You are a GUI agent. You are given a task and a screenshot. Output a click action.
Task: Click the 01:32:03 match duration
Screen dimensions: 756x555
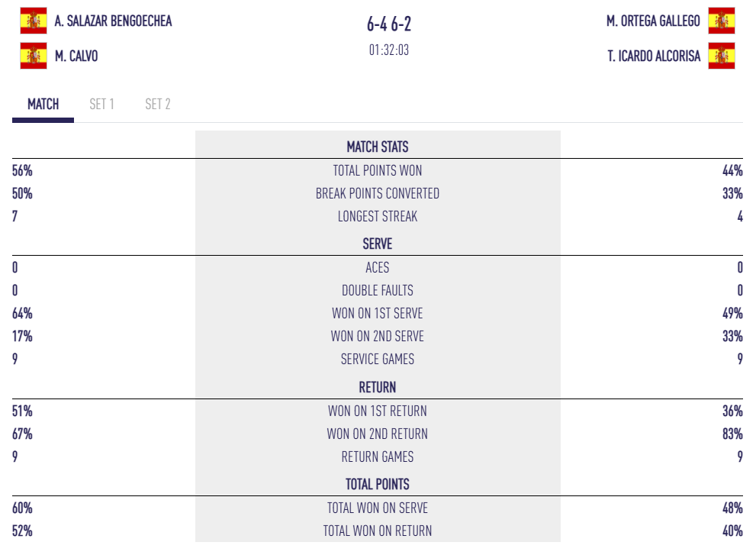(389, 50)
